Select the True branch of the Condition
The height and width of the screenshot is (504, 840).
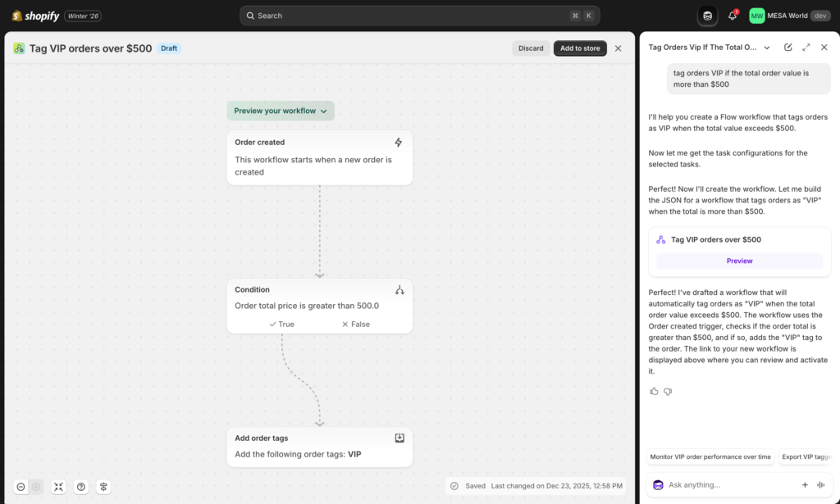click(x=282, y=324)
